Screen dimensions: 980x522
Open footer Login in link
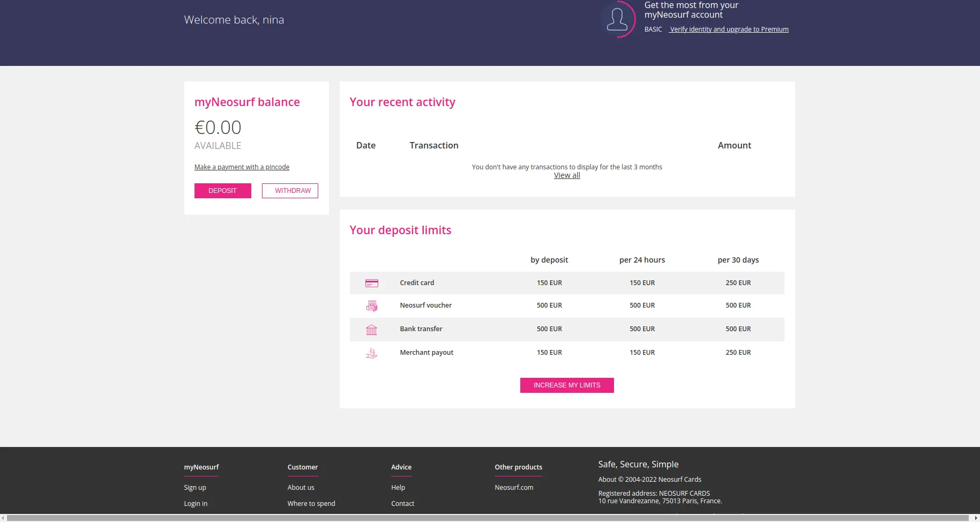coord(196,503)
